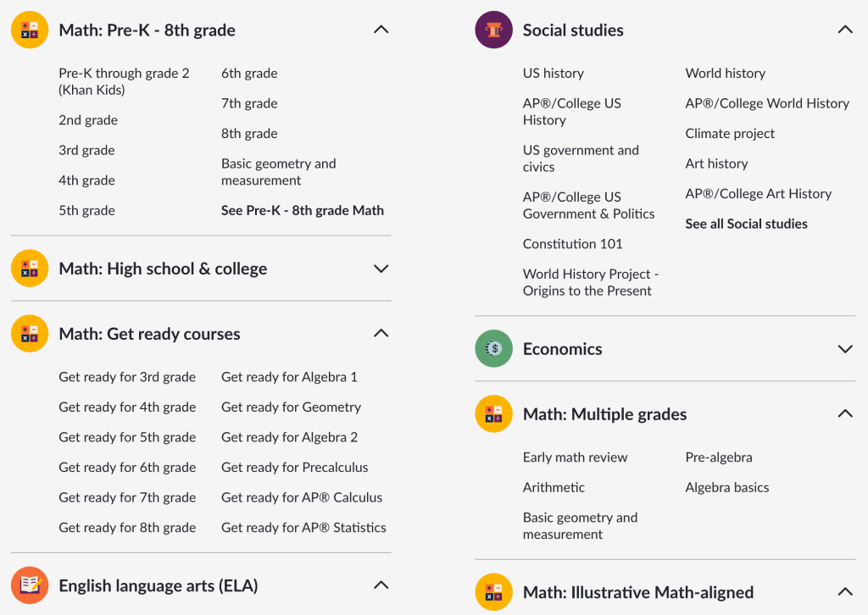Viewport: 868px width, 615px height.
Task: Open the Constitution 101 course
Action: pyautogui.click(x=571, y=243)
